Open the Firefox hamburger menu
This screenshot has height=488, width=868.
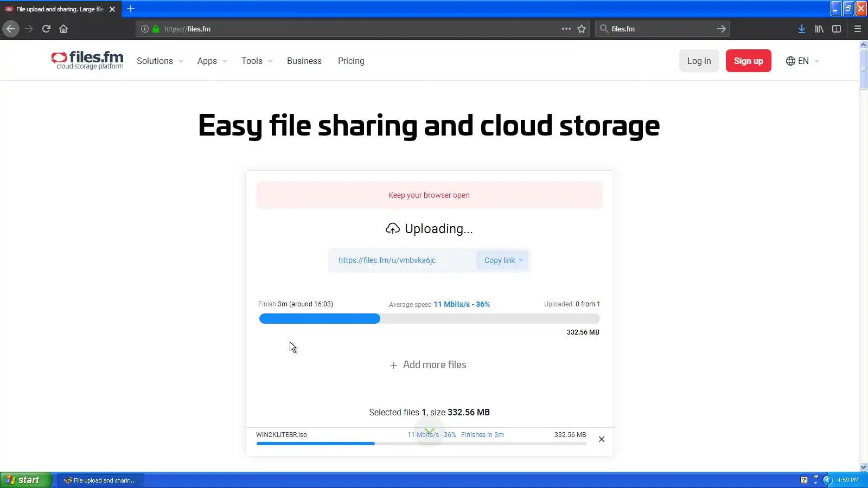coord(858,29)
